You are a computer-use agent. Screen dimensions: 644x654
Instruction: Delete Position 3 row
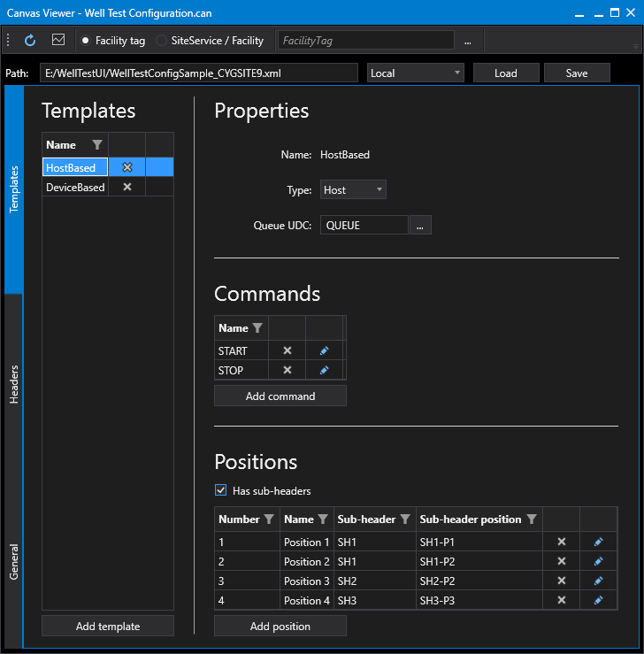562,581
